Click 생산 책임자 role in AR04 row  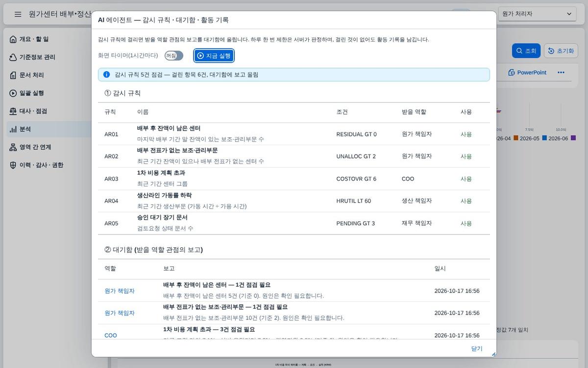417,201
